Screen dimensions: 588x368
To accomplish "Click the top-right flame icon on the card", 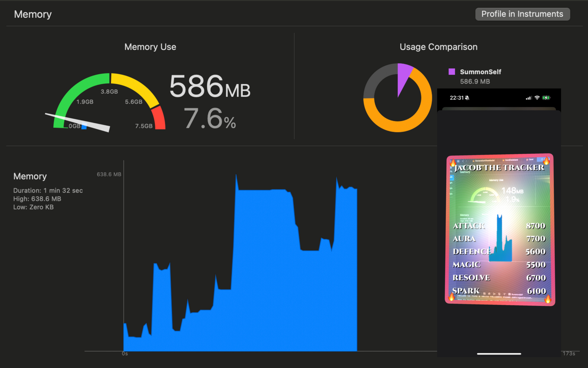I will (x=546, y=161).
